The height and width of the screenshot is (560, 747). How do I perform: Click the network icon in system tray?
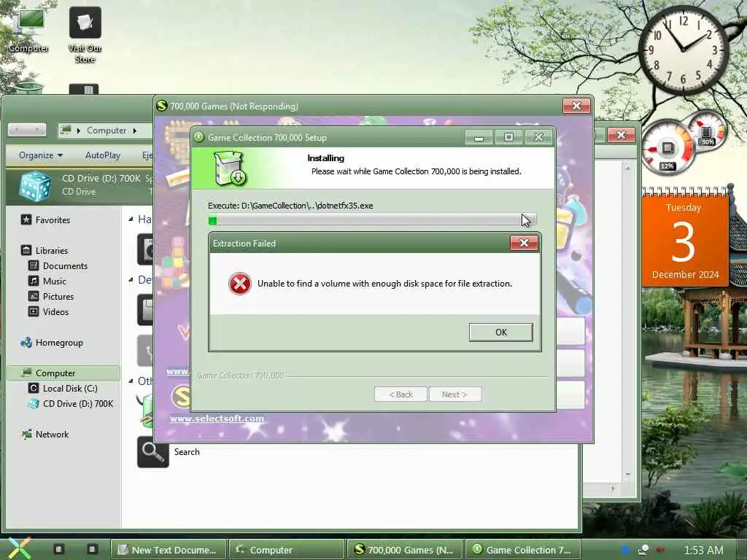click(x=643, y=550)
